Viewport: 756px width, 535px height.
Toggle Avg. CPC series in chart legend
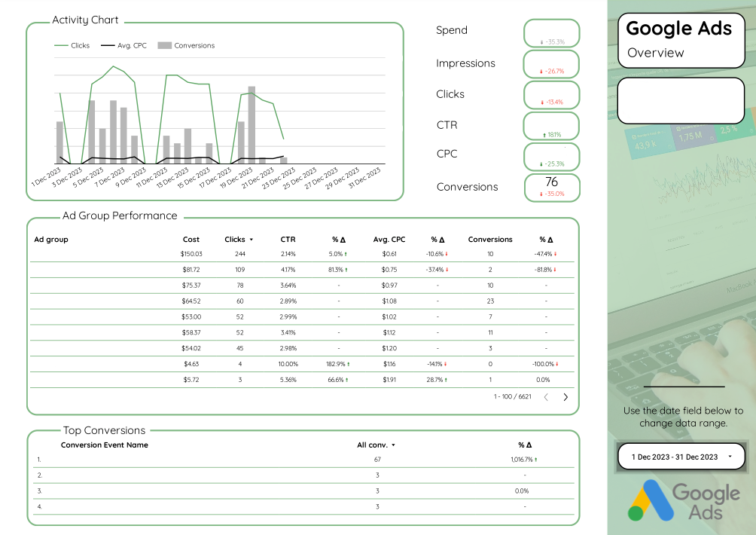tap(124, 45)
